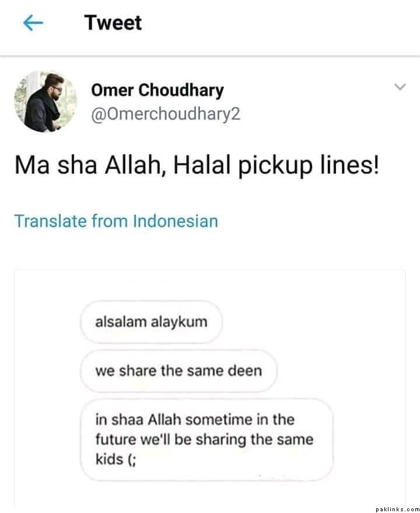Tap the "in shaa Allah sometime" message bubble
The image size is (420, 513).
tap(206, 439)
